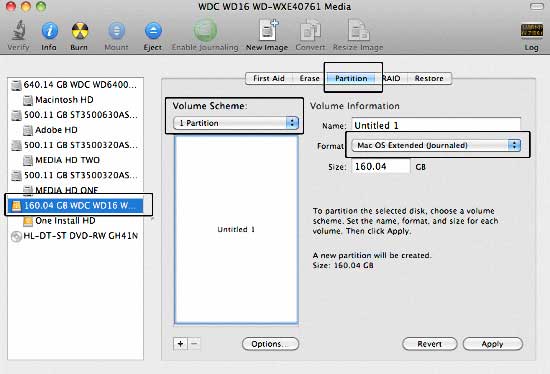Click the Convert toolbar icon
This screenshot has height=374, width=550.
(x=310, y=31)
